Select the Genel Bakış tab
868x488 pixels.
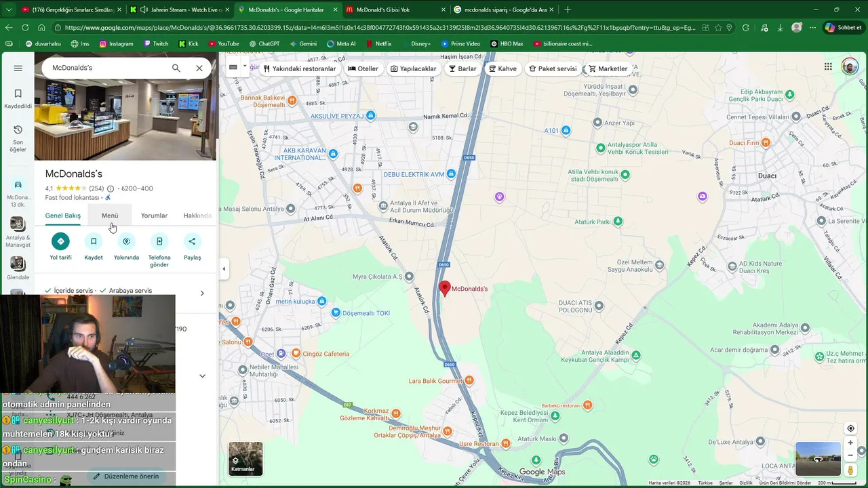coord(63,216)
